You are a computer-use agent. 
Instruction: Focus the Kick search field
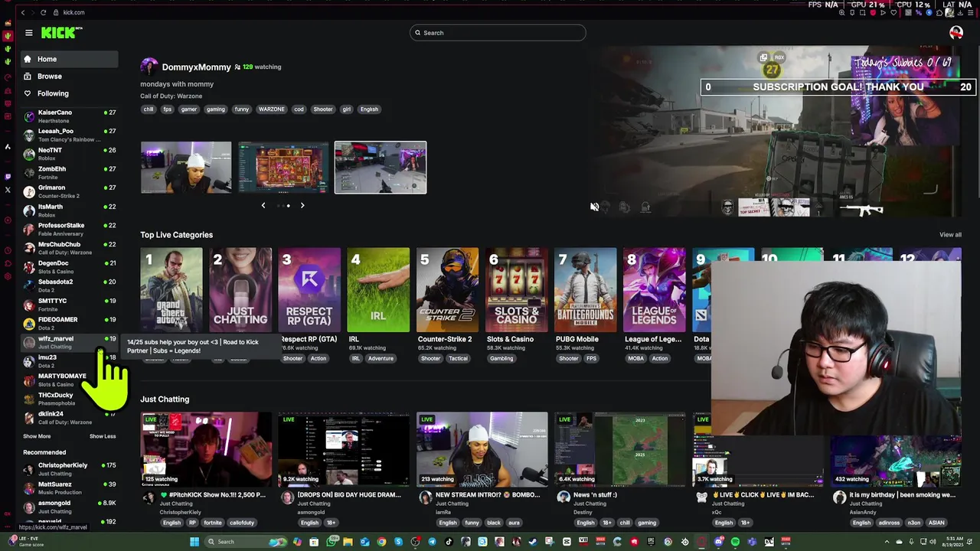(498, 33)
